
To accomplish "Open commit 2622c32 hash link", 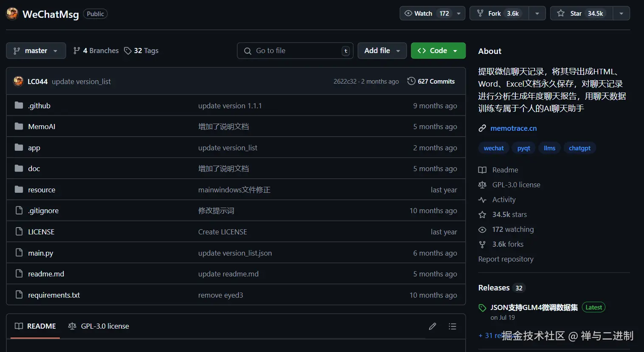I will point(345,82).
